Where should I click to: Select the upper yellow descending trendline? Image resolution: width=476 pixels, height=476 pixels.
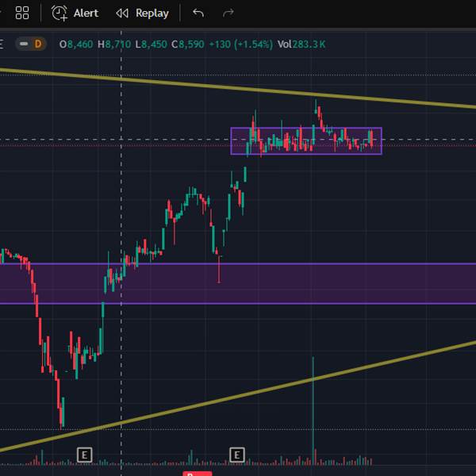(236, 88)
